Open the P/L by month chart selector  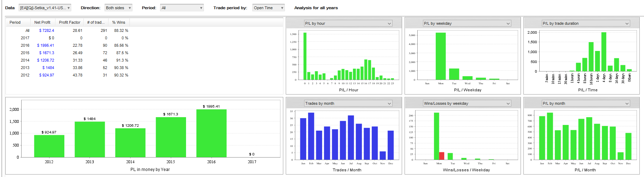point(586,103)
